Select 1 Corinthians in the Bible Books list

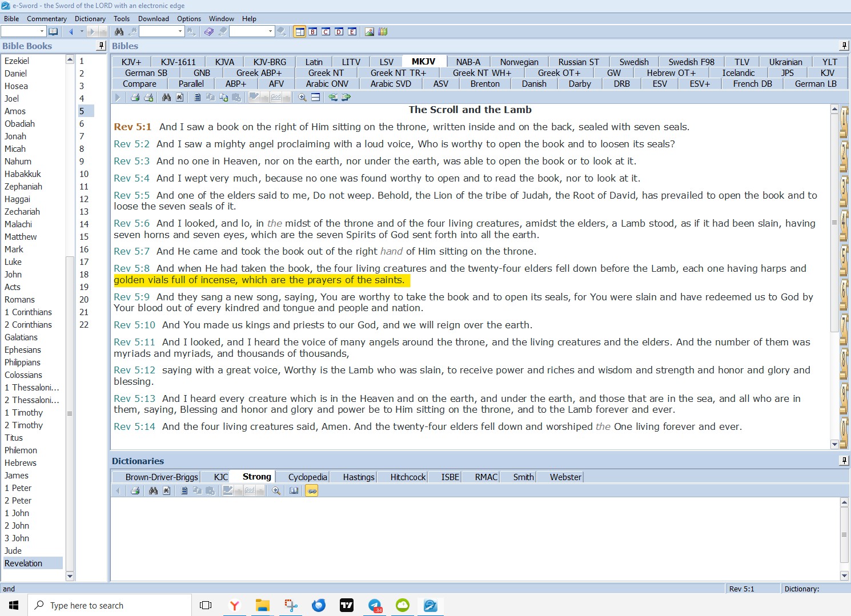tap(28, 312)
